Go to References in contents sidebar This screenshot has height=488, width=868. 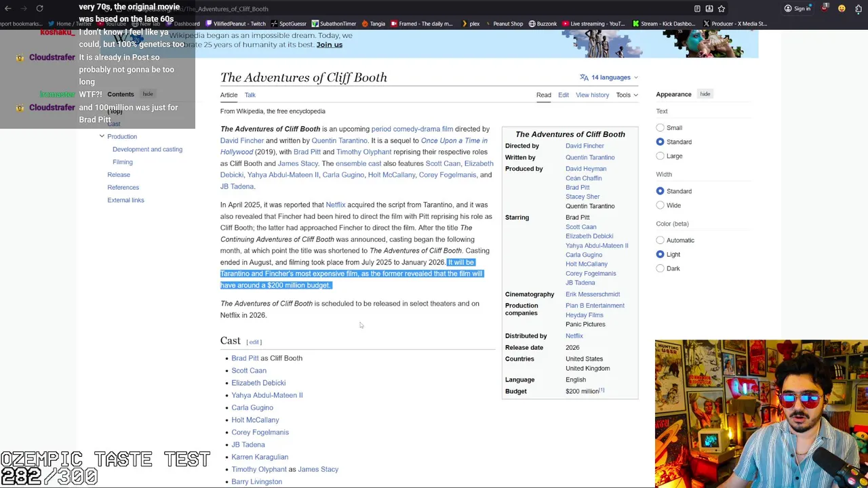123,187
